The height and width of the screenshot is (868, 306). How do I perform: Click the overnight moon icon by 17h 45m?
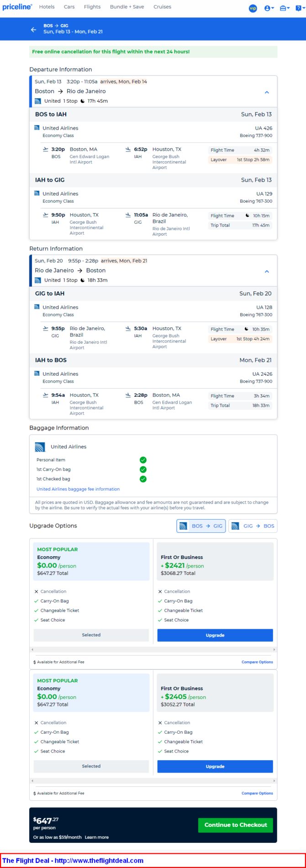(x=83, y=101)
